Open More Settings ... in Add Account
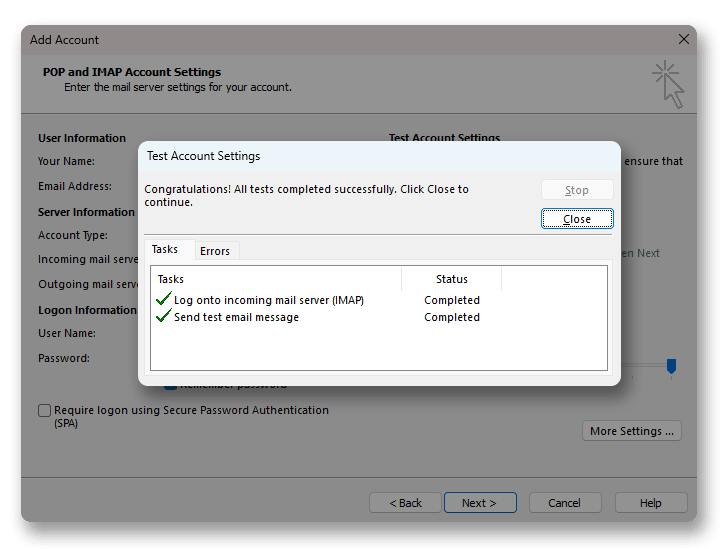Image resolution: width=720 pixels, height=550 pixels. (631, 431)
